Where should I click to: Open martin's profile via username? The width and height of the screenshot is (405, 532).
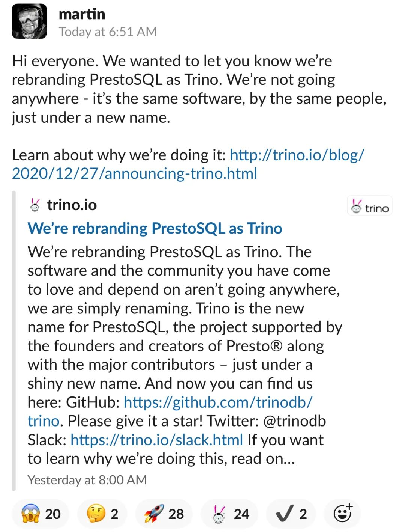pos(81,14)
